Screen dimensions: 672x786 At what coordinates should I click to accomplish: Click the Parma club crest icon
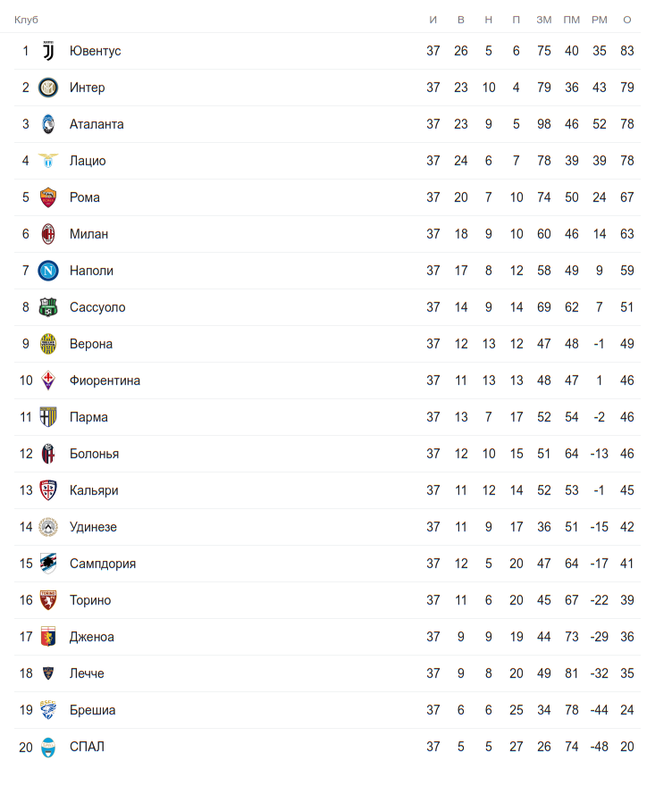pos(48,417)
